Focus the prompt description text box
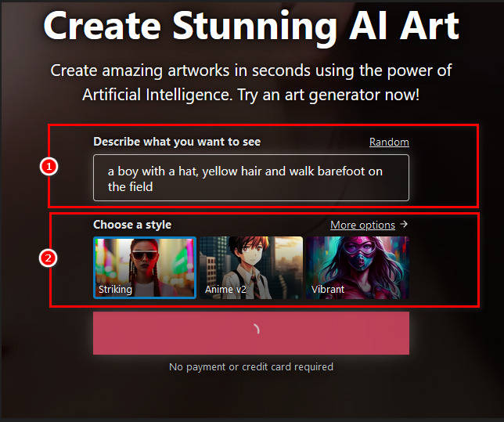Image resolution: width=504 pixels, height=422 pixels. pos(251,178)
